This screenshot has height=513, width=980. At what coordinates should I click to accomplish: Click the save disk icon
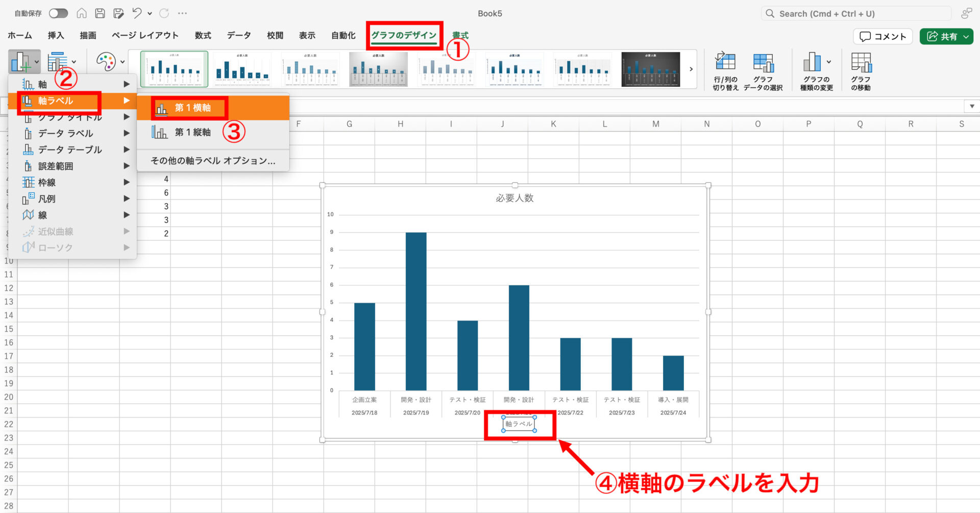[x=100, y=13]
